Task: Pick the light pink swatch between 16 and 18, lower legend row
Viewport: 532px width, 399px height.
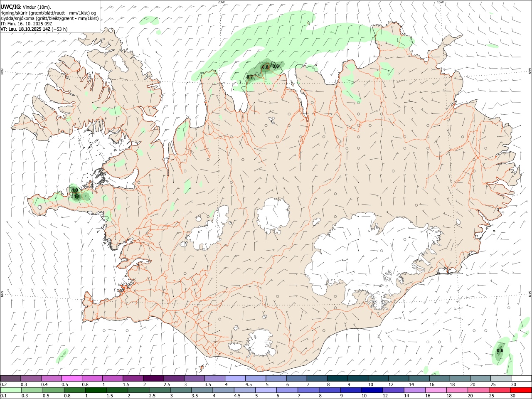Action: 435,390
